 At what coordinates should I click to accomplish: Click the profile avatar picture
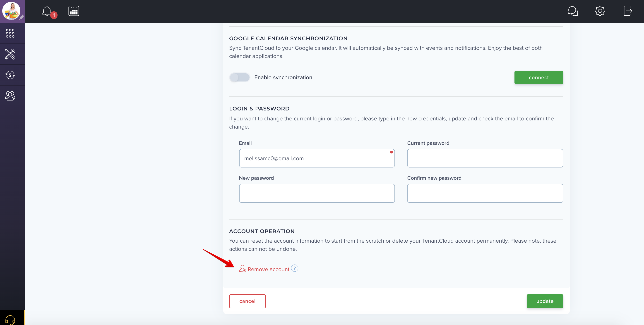pyautogui.click(x=11, y=11)
